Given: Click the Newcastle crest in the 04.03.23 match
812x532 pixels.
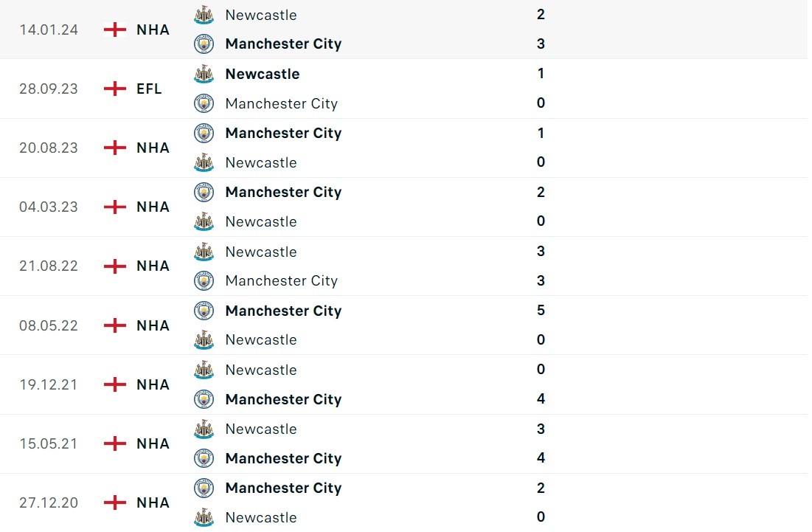Looking at the screenshot, I should coord(204,221).
